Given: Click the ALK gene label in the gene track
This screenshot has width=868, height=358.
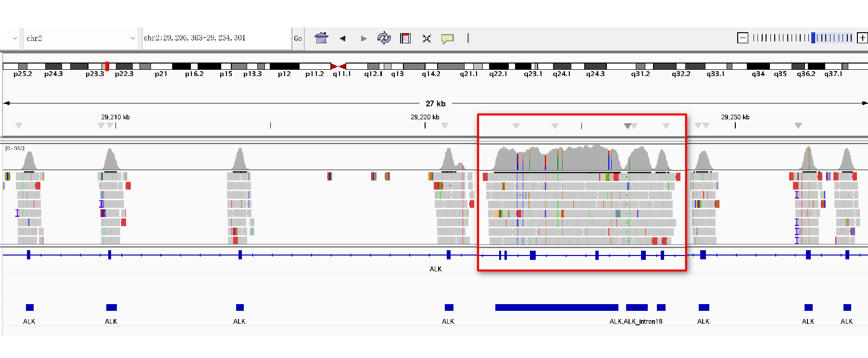Looking at the screenshot, I should 435,269.
